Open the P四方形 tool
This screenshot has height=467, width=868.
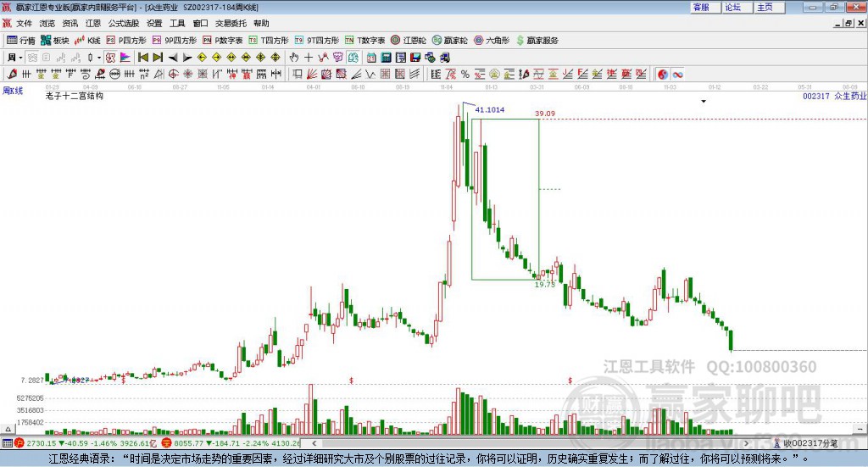[x=126, y=41]
